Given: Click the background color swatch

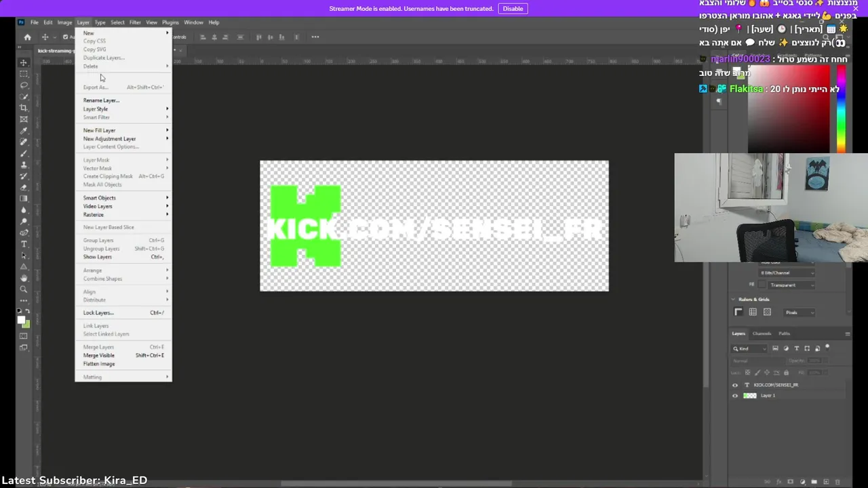Looking at the screenshot, I should [26, 324].
